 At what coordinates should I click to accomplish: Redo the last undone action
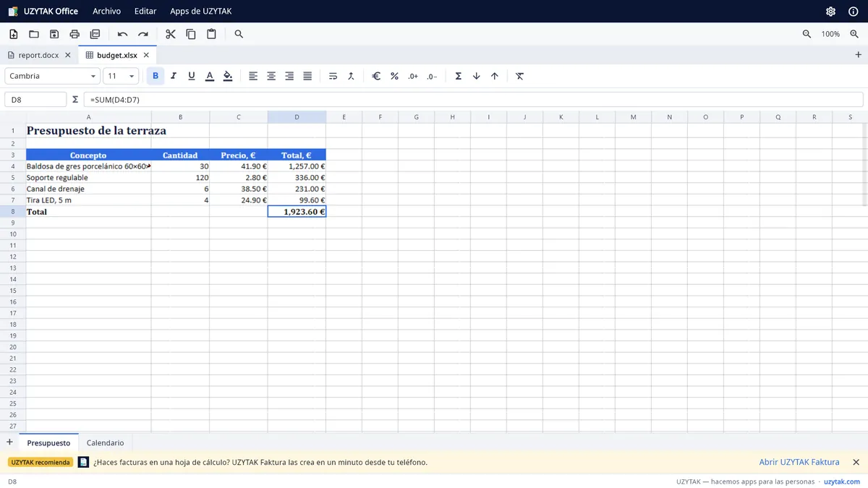coord(143,34)
